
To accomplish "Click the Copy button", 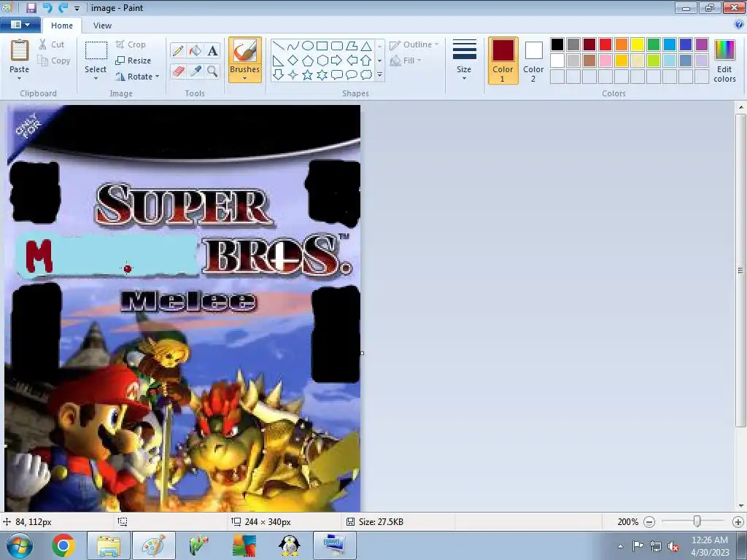I will 54,61.
